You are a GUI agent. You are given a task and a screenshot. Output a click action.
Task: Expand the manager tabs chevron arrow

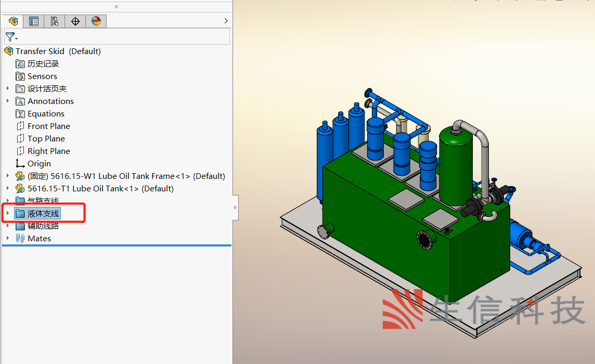pos(226,21)
